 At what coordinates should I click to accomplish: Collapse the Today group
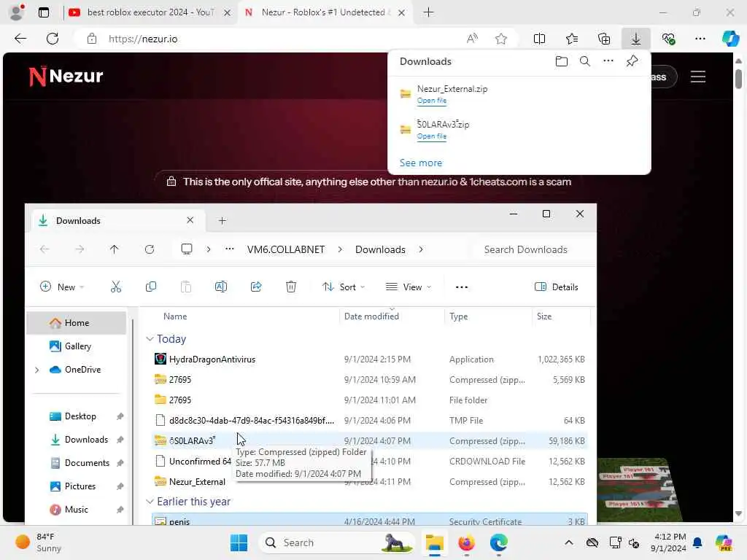[150, 339]
